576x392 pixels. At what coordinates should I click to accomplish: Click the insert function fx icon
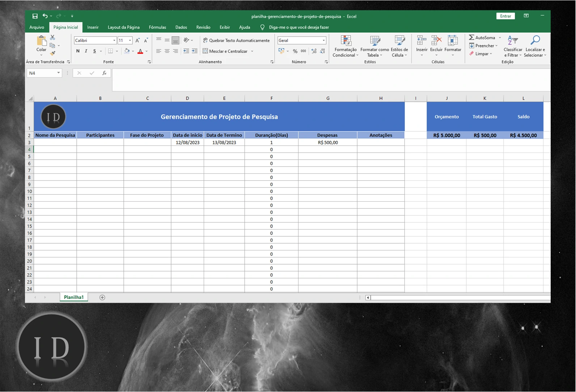(x=104, y=73)
